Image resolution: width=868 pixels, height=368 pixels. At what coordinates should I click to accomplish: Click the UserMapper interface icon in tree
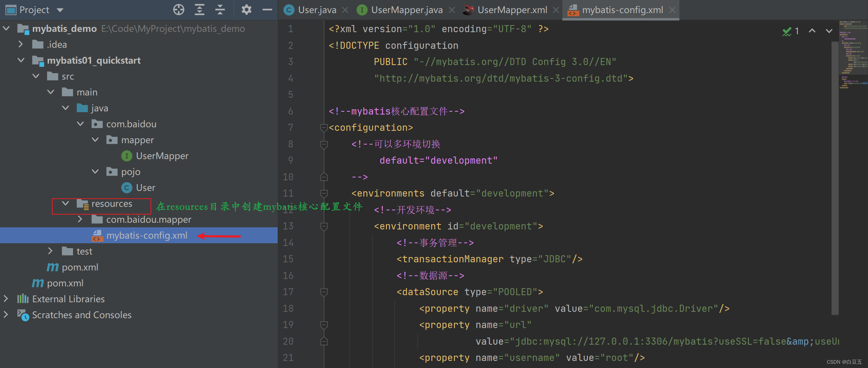(127, 156)
